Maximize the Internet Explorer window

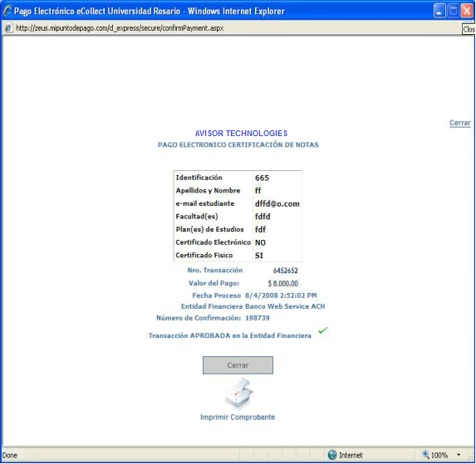(454, 11)
